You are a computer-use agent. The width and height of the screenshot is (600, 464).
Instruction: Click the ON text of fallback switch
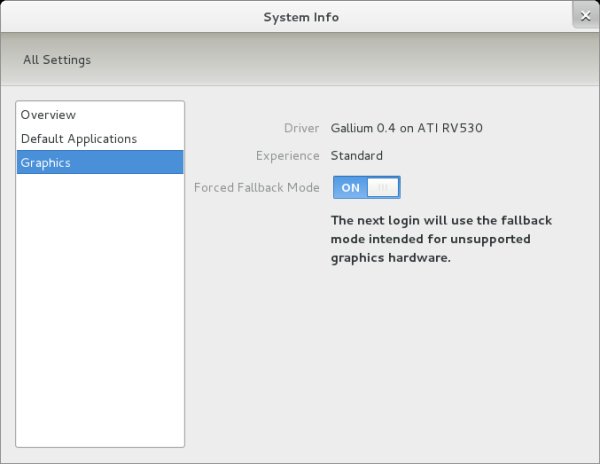[x=350, y=187]
